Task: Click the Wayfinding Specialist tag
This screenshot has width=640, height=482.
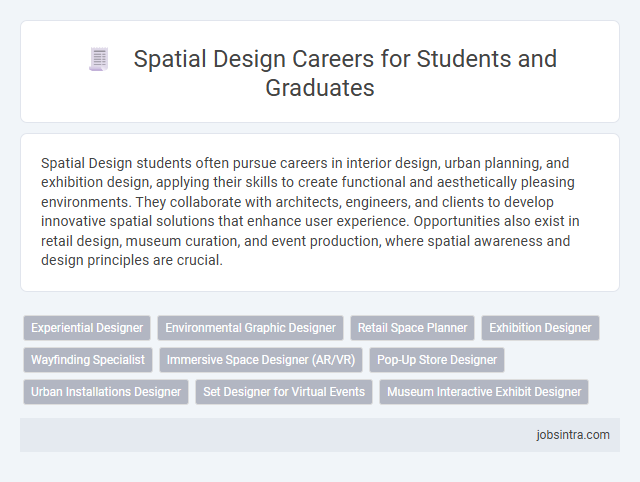Action: coord(88,360)
